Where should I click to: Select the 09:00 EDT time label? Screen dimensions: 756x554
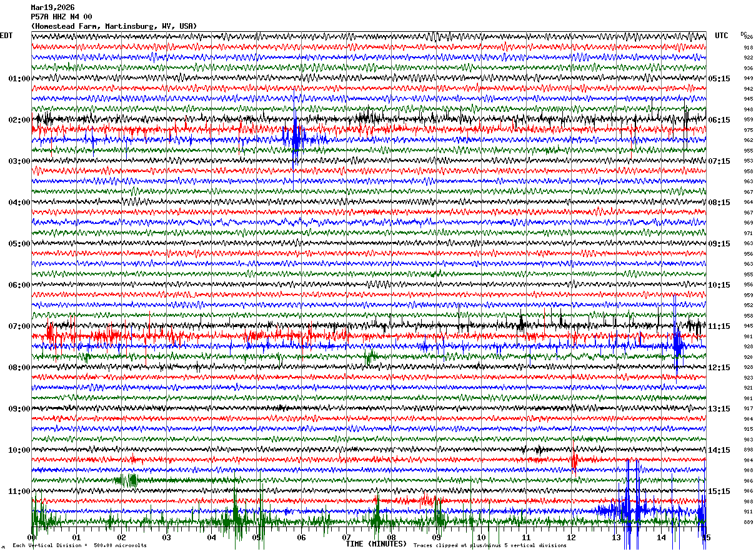click(x=19, y=409)
